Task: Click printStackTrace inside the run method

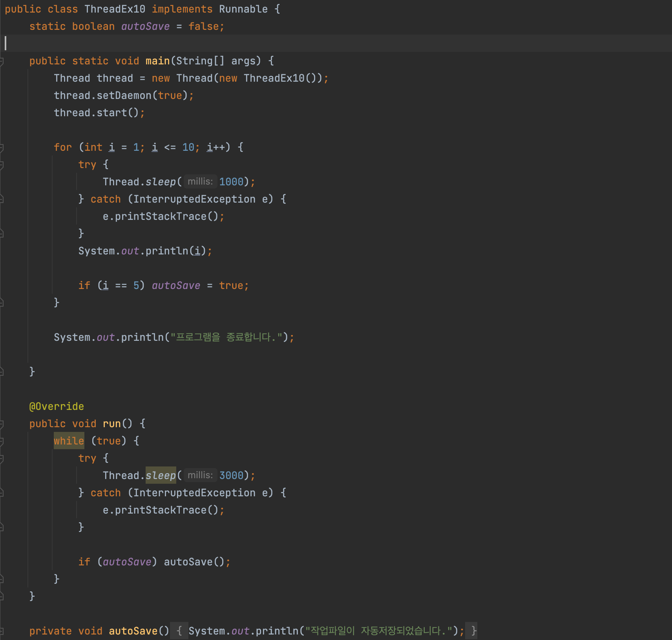Action: [x=161, y=510]
